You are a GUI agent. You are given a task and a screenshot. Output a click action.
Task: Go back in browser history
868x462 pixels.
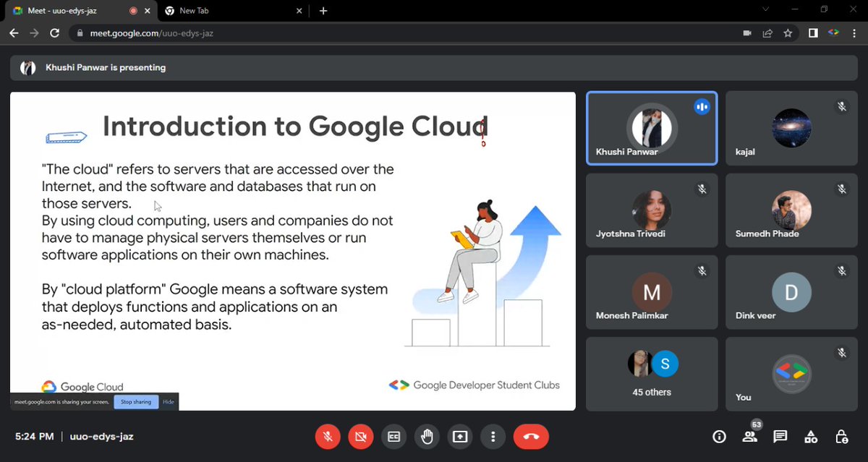[14, 33]
